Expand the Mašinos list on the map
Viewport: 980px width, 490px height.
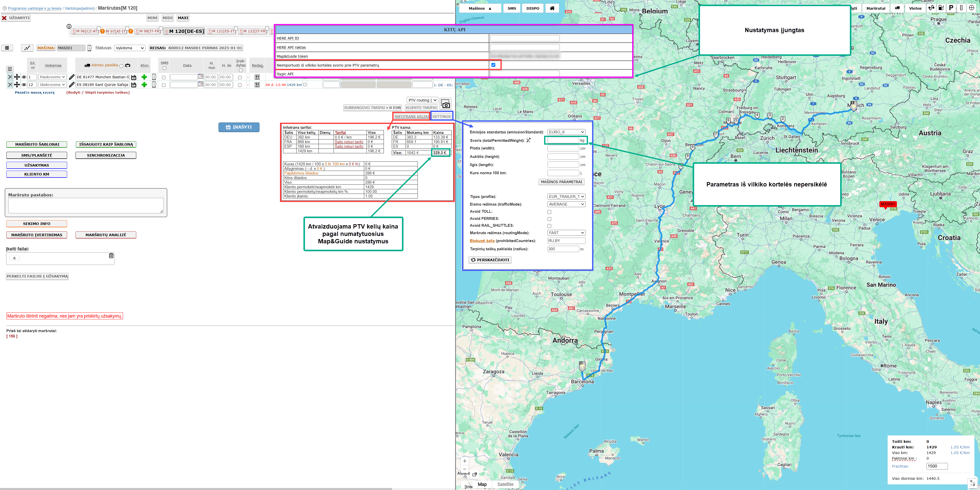(480, 8)
